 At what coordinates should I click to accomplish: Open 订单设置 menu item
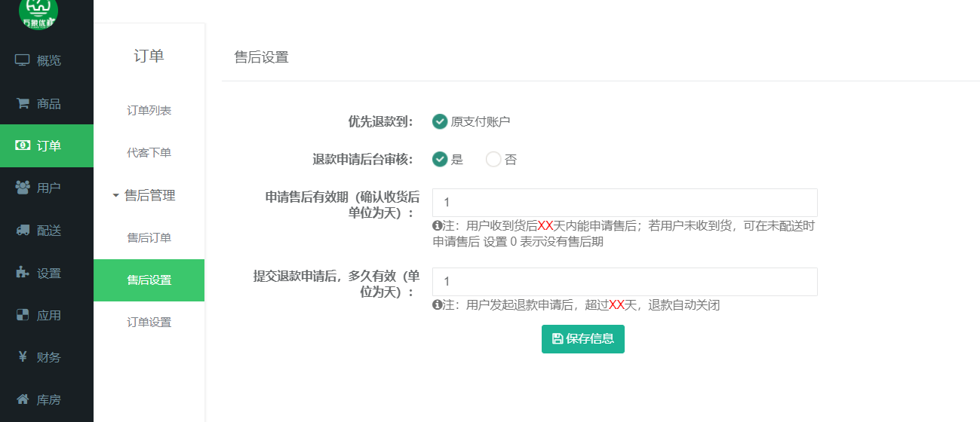pyautogui.click(x=149, y=323)
